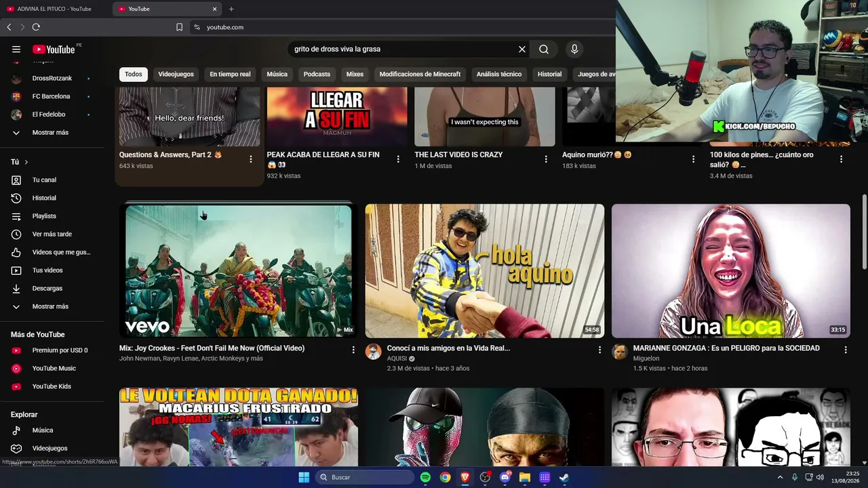
Task: Open Spotify from the taskbar
Action: click(x=425, y=477)
